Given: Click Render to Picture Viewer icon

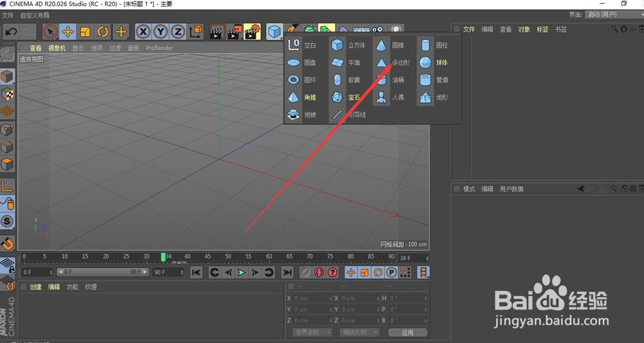Looking at the screenshot, I should point(234,32).
